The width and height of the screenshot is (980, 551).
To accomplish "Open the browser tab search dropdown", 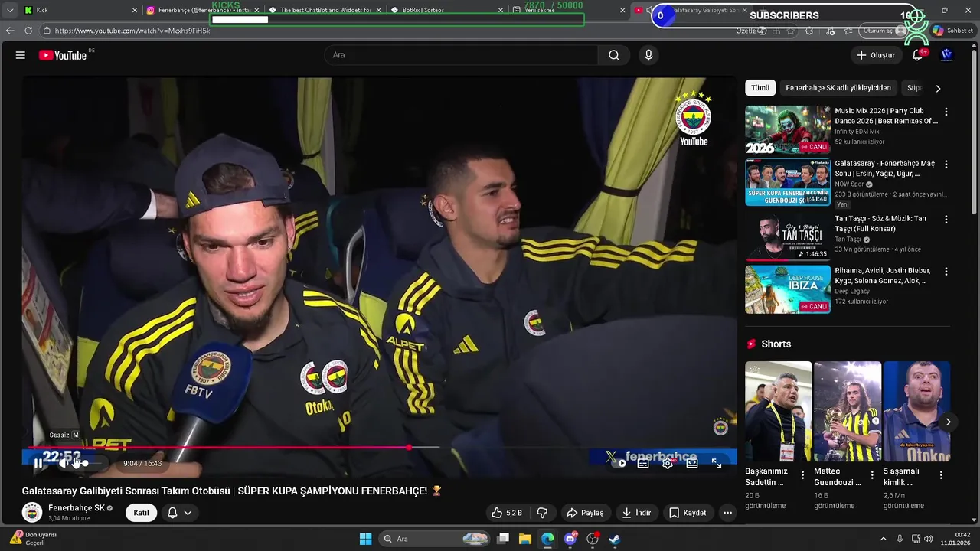I will point(9,10).
